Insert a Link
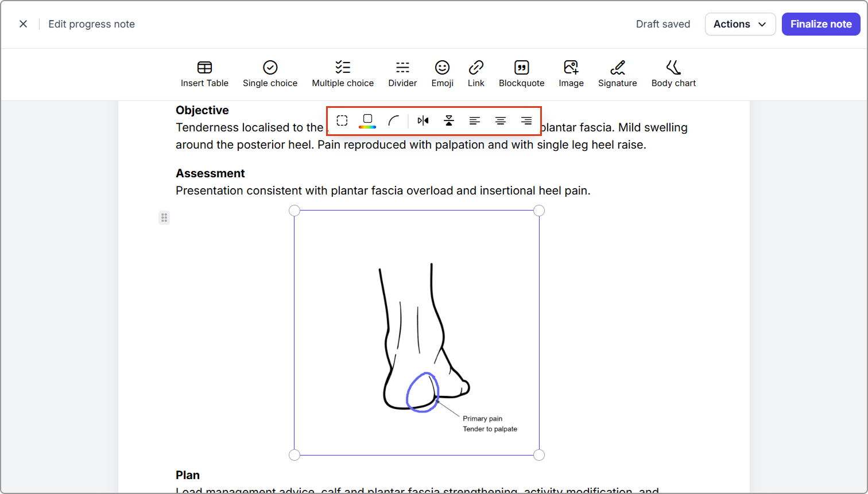 coord(476,74)
